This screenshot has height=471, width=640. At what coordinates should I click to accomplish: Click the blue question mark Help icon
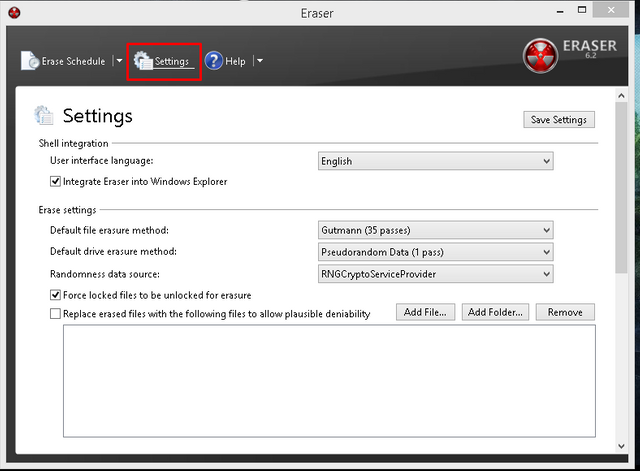213,61
